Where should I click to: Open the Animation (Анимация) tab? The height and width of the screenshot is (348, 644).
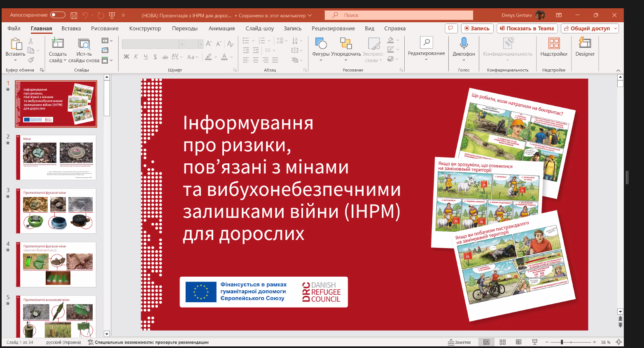coord(222,28)
